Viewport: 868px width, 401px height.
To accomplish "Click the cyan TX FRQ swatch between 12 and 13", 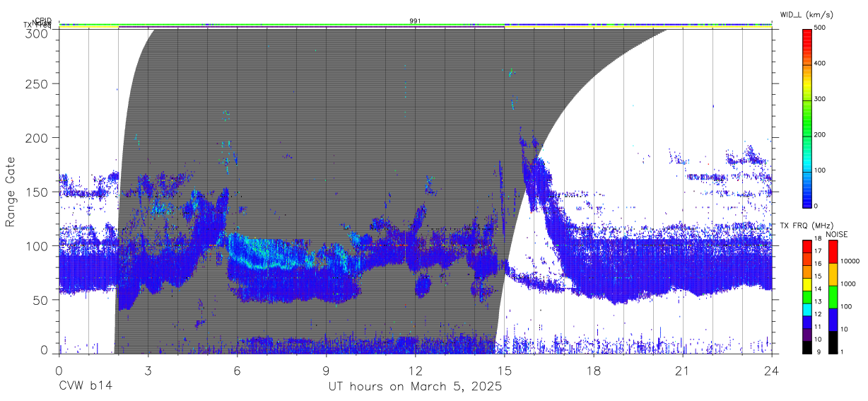I will (807, 310).
